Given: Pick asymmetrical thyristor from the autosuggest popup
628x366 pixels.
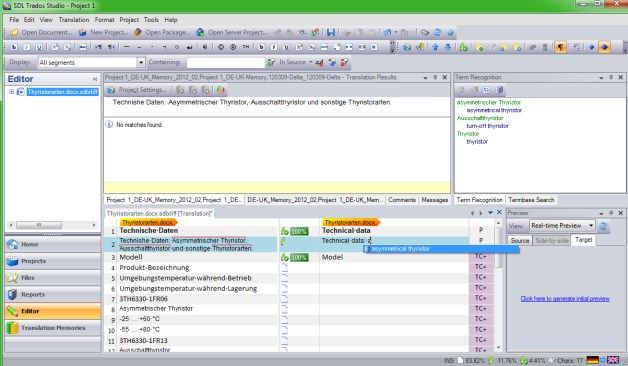Looking at the screenshot, I should pyautogui.click(x=441, y=249).
